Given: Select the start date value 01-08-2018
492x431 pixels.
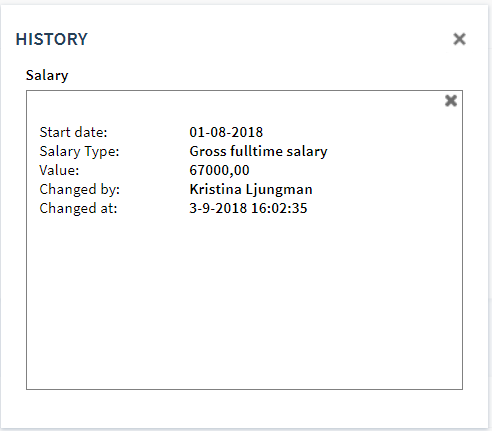Looking at the screenshot, I should tap(226, 132).
